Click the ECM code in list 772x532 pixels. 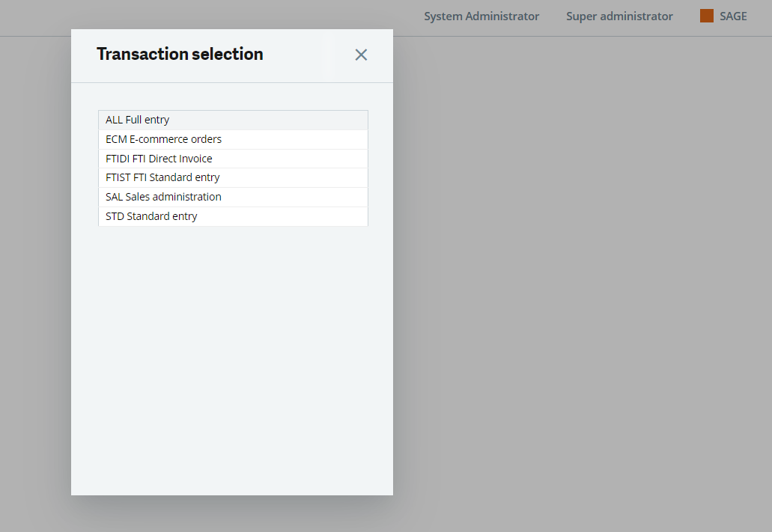116,139
